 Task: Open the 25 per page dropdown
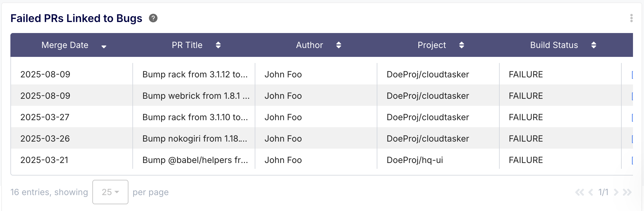[110, 192]
